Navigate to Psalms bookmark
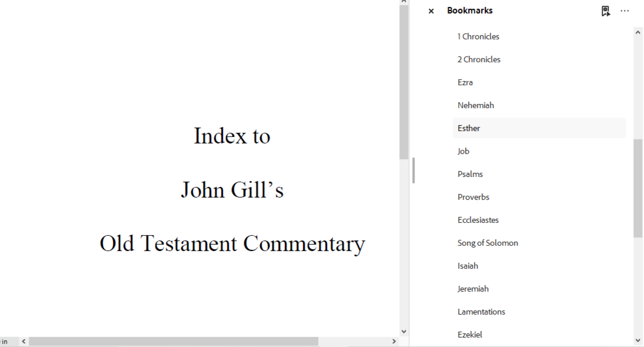The image size is (644, 347). (470, 174)
